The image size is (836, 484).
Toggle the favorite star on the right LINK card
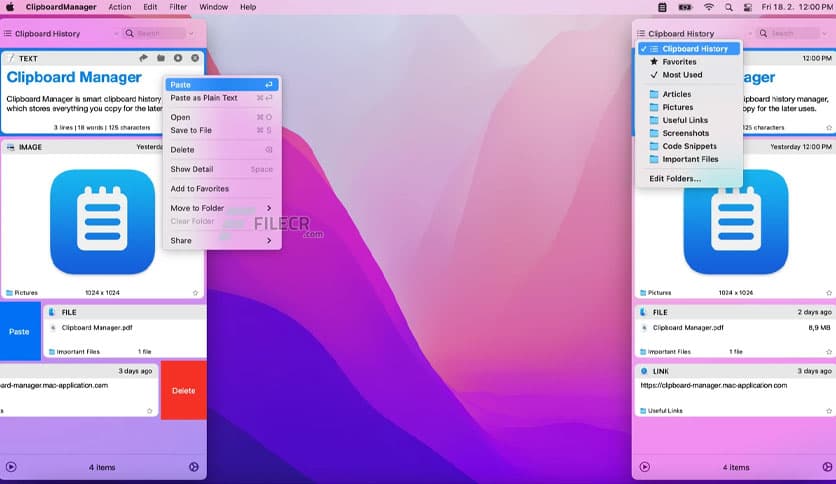pos(829,410)
